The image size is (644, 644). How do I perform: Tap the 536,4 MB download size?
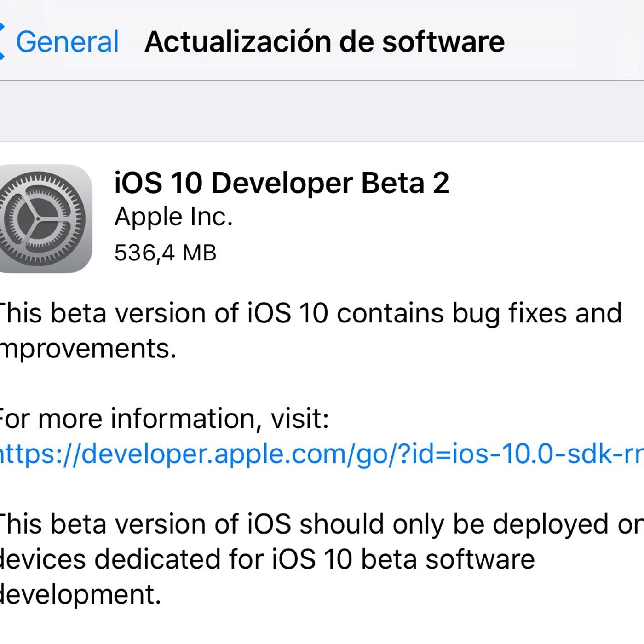click(165, 253)
